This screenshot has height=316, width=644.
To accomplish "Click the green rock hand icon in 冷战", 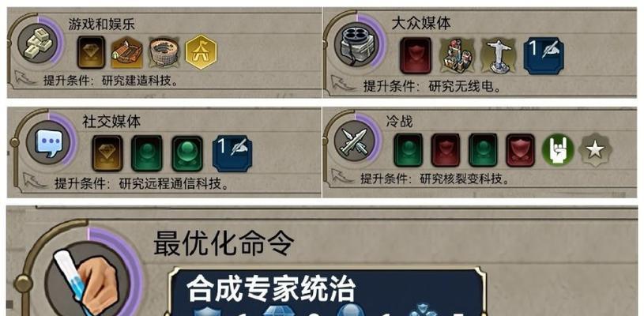I will pos(558,150).
